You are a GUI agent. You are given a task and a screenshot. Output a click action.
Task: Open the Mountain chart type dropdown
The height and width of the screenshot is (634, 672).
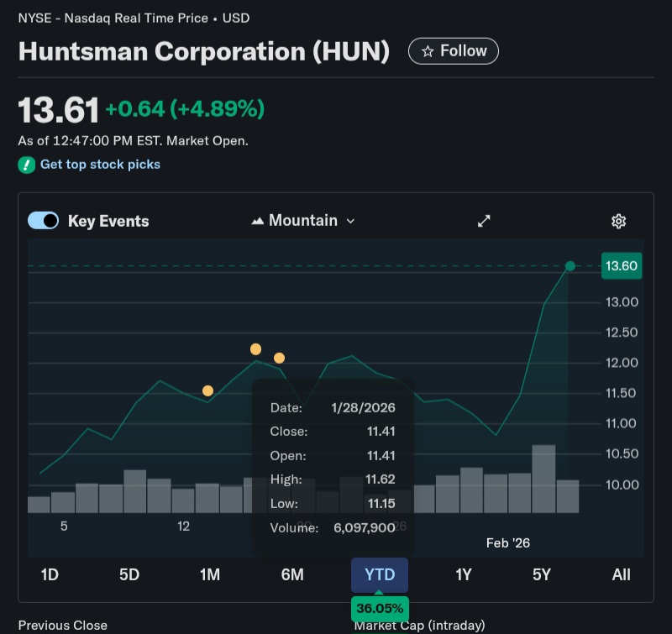click(x=303, y=221)
